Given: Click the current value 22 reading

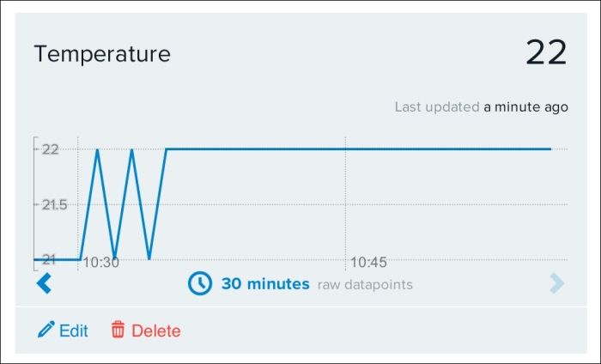Looking at the screenshot, I should click(546, 52).
